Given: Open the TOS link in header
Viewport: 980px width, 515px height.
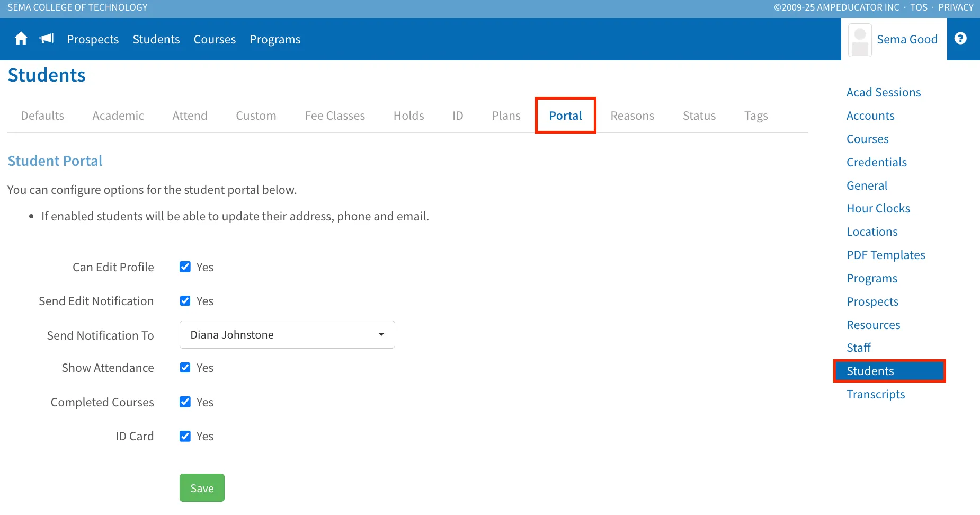Looking at the screenshot, I should [919, 7].
